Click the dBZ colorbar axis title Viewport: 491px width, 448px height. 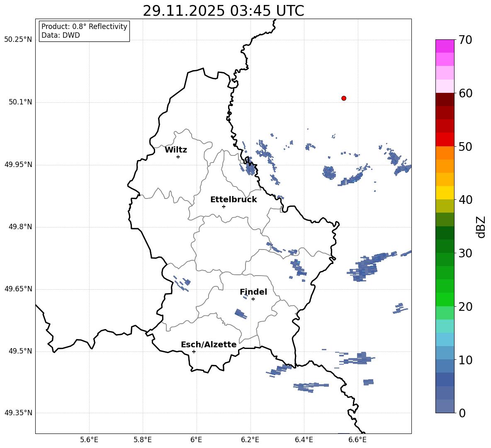(x=481, y=227)
